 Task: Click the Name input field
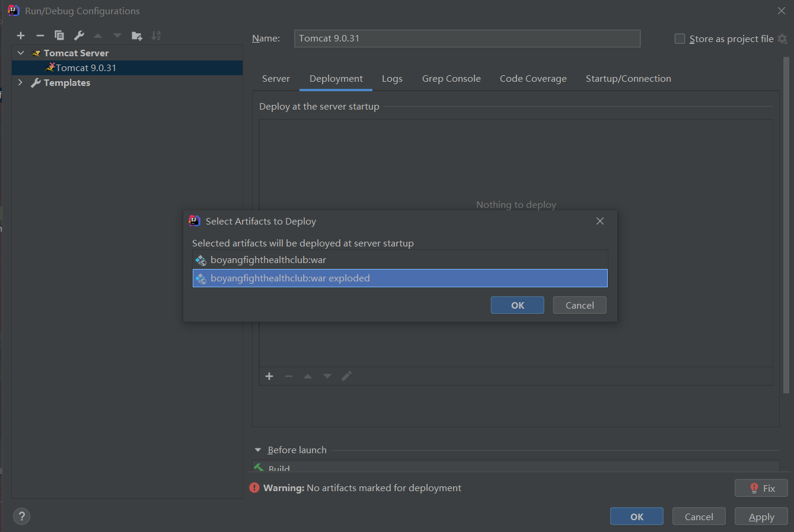click(x=467, y=39)
